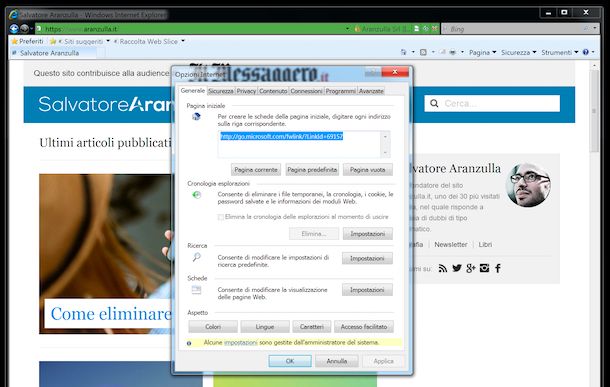Click the RSS feeds icon in the command bar
610x387 pixels.
click(x=423, y=52)
